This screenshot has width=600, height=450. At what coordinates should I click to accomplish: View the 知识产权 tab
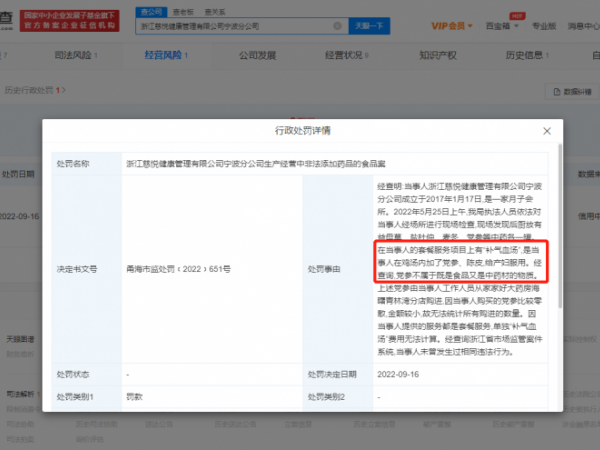click(x=437, y=56)
